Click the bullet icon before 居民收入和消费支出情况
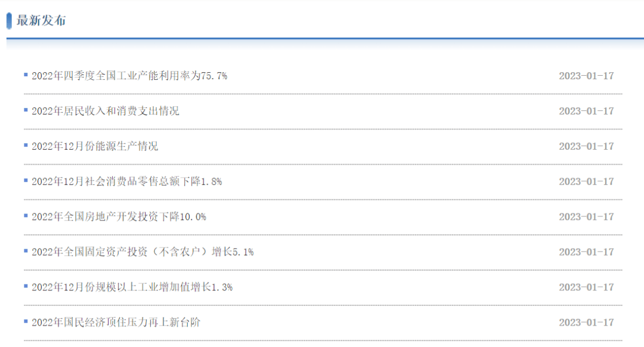This screenshot has width=644, height=347. 26,110
